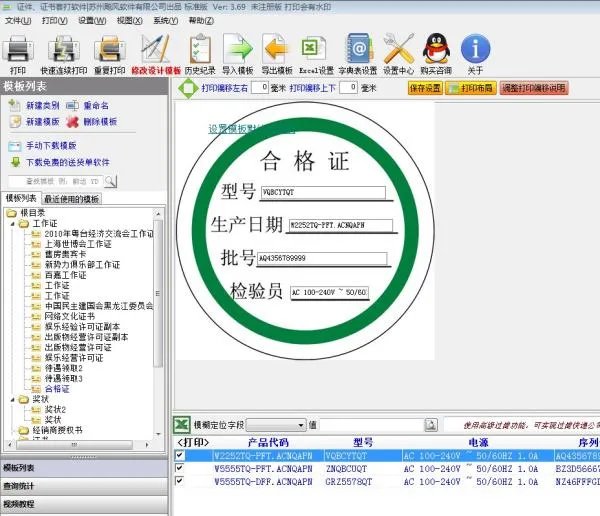Select the 经销商授权书 folder in the tree
The width and height of the screenshot is (600, 516).
click(x=57, y=430)
